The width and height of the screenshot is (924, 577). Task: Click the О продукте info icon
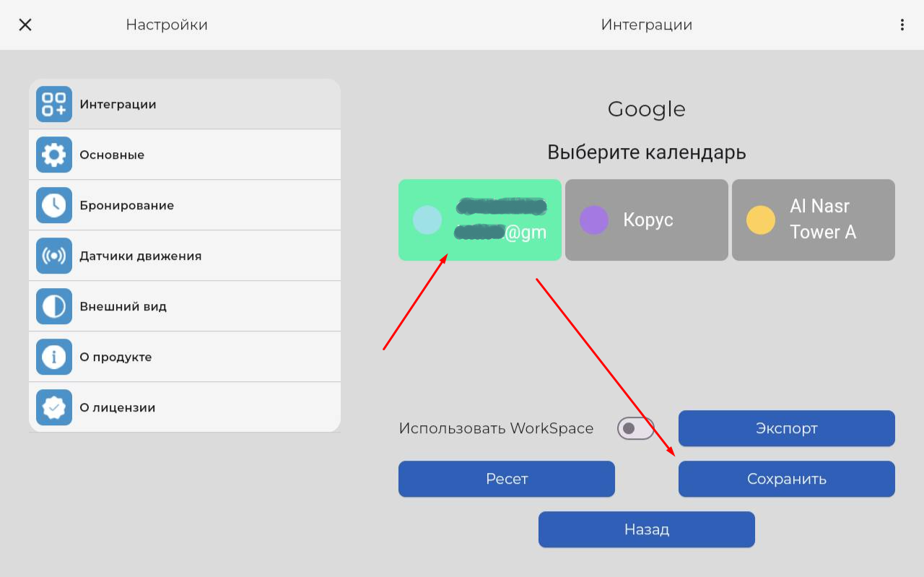coord(54,357)
